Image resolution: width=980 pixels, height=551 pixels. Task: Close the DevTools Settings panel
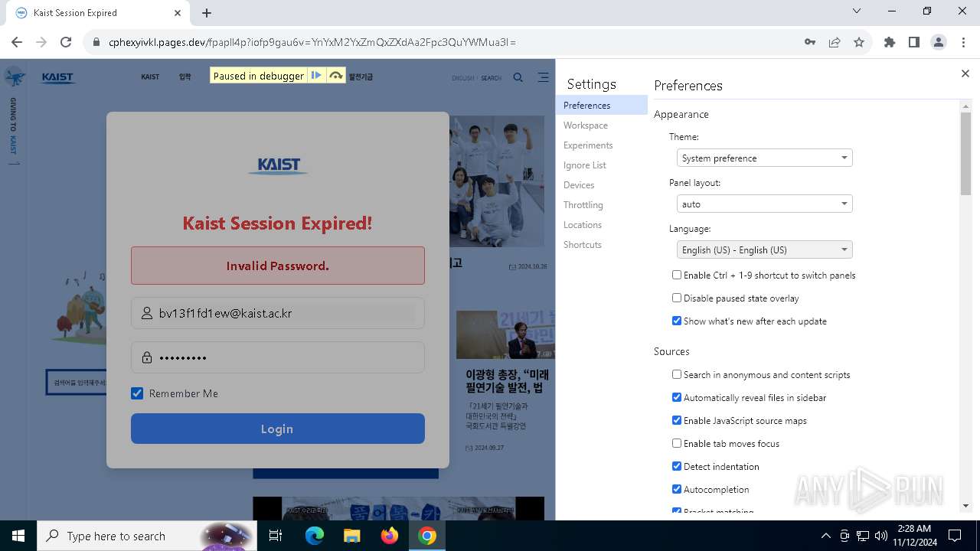965,73
